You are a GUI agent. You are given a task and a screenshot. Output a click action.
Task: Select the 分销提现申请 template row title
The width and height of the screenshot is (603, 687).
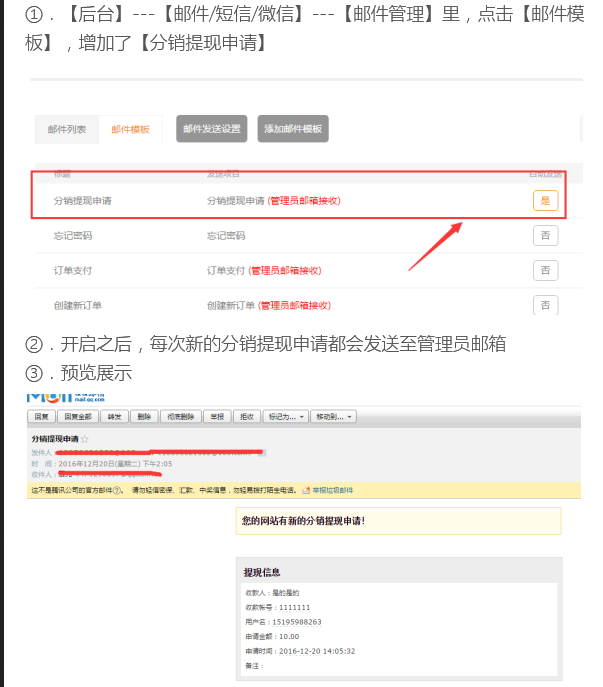click(82, 201)
